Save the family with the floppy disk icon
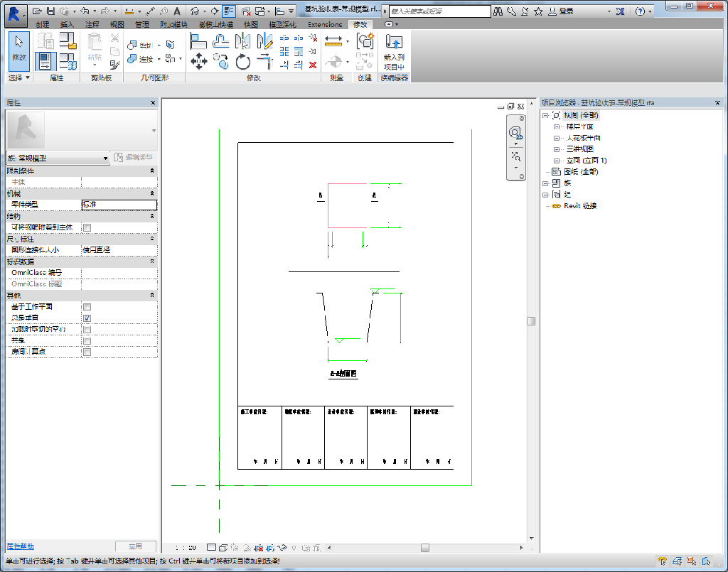 [x=51, y=11]
